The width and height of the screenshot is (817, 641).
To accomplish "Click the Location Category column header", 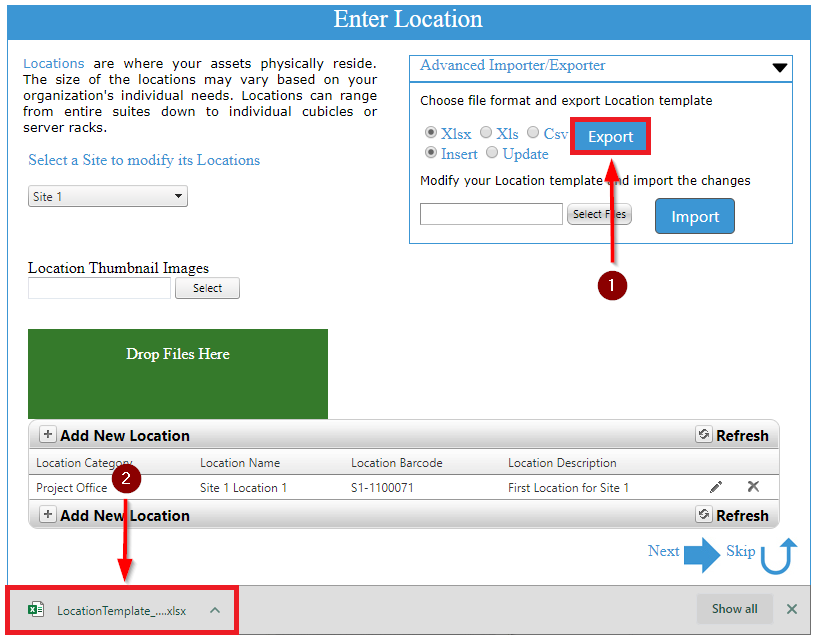I will pos(84,463).
